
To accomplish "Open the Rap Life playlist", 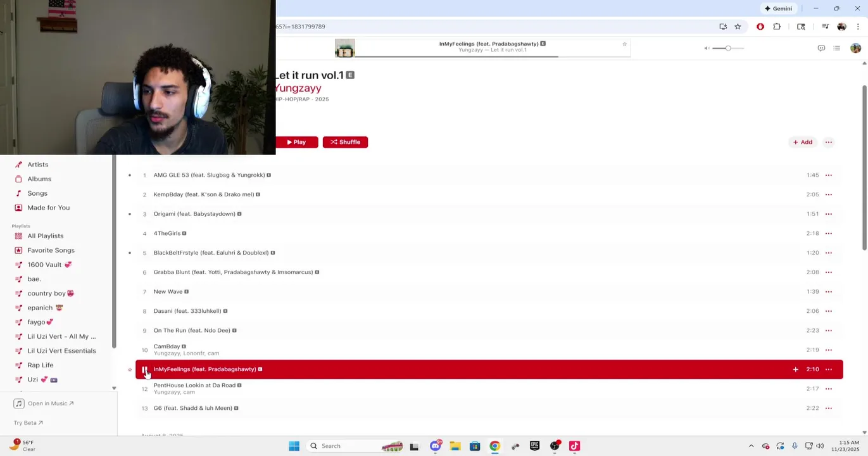I will [x=40, y=365].
